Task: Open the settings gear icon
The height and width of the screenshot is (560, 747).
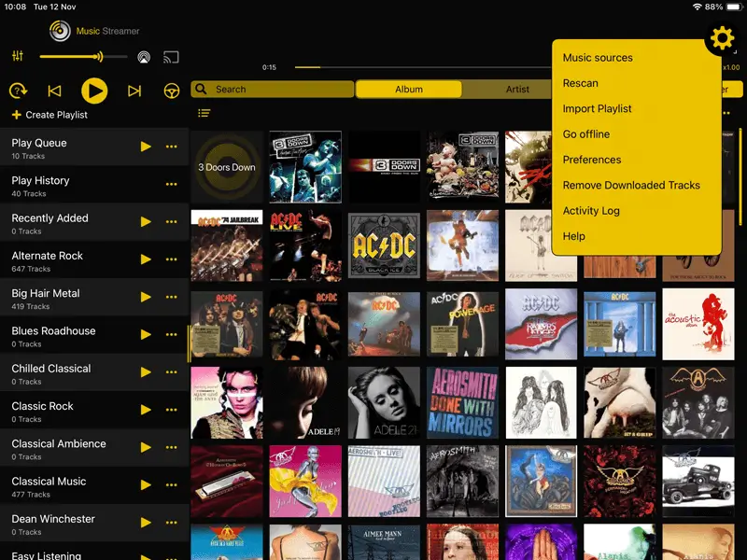Action: pyautogui.click(x=722, y=38)
